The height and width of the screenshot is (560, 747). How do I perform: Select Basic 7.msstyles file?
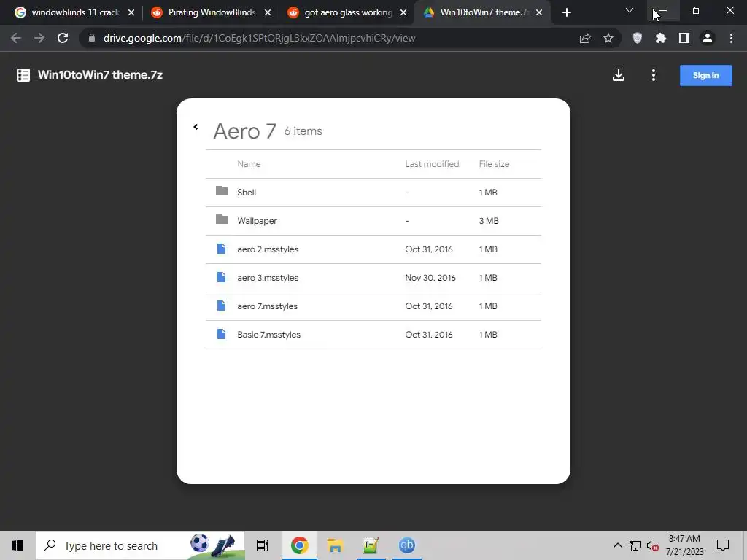point(373,335)
